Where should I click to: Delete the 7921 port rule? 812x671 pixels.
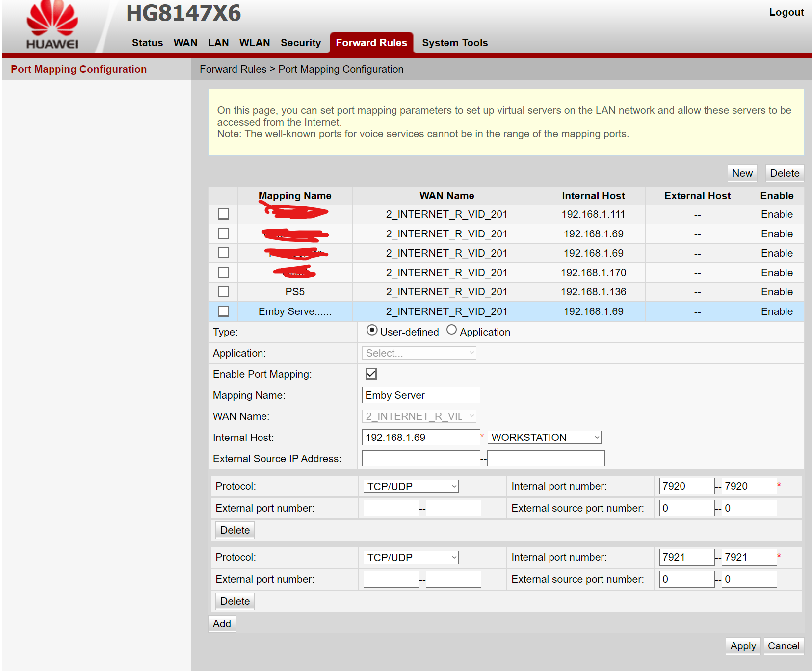(235, 601)
